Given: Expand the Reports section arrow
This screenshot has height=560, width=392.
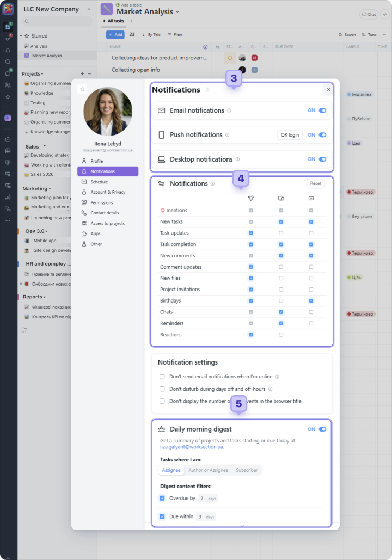Looking at the screenshot, I should 45,297.
